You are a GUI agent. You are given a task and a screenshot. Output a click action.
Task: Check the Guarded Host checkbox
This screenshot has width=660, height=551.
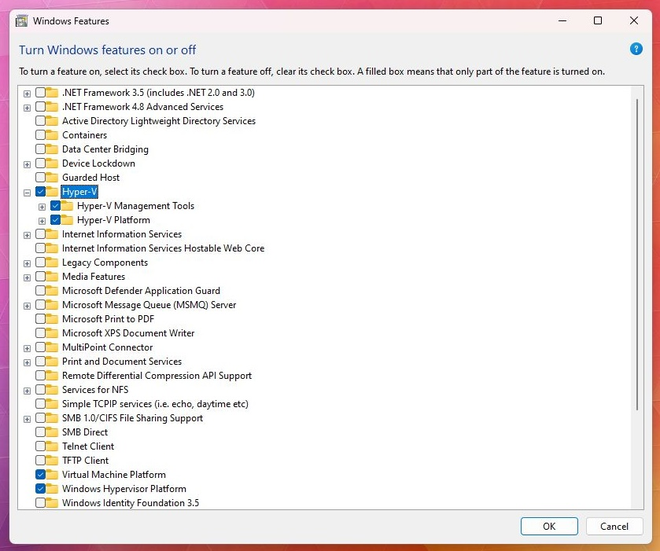click(40, 178)
